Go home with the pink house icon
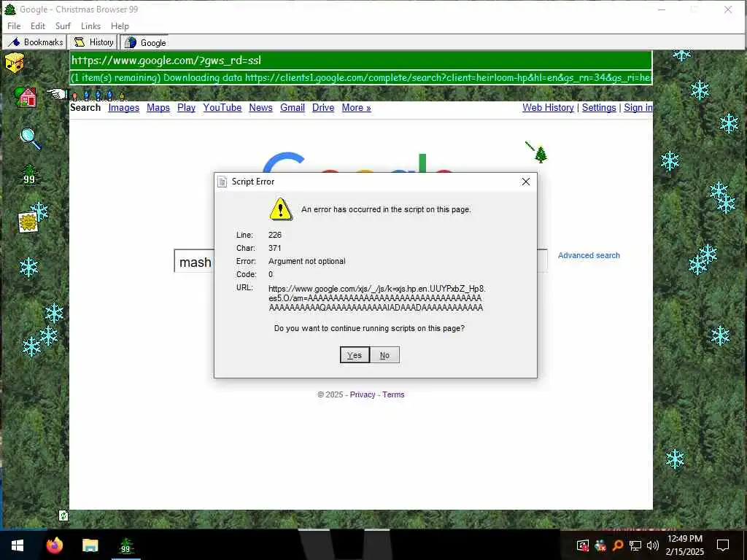747x560 pixels. (x=26, y=97)
